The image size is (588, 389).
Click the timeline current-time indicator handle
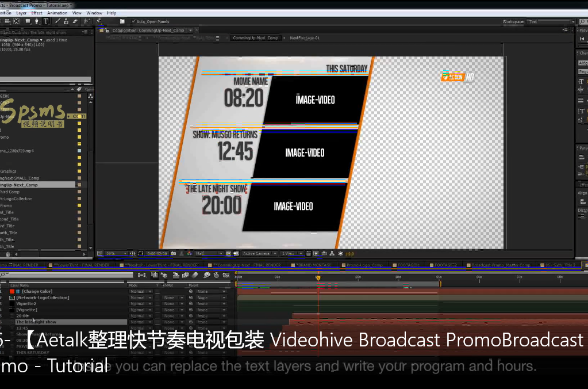coord(318,278)
